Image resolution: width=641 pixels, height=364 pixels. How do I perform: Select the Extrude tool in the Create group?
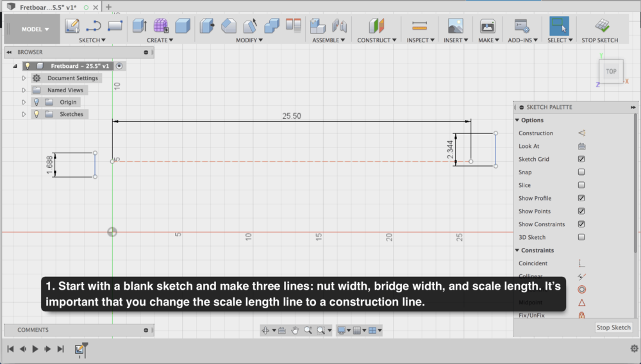[139, 26]
